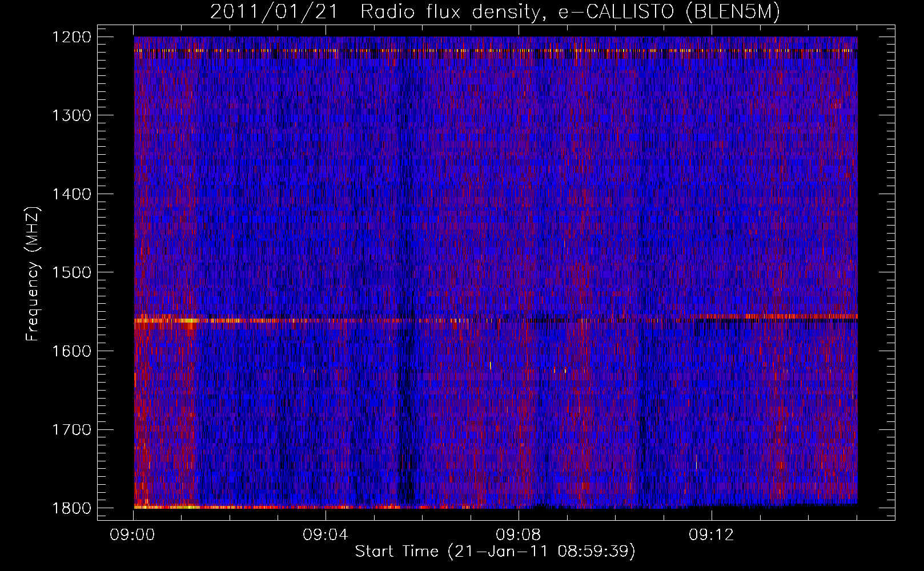Click the Frequency (MHZ) axis title

pyautogui.click(x=33, y=274)
